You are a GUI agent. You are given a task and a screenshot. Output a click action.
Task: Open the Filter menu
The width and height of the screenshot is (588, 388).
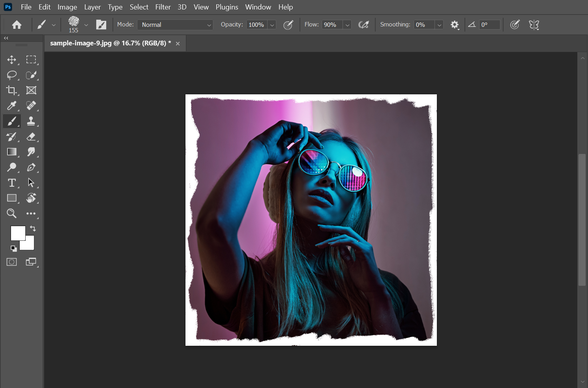point(163,7)
